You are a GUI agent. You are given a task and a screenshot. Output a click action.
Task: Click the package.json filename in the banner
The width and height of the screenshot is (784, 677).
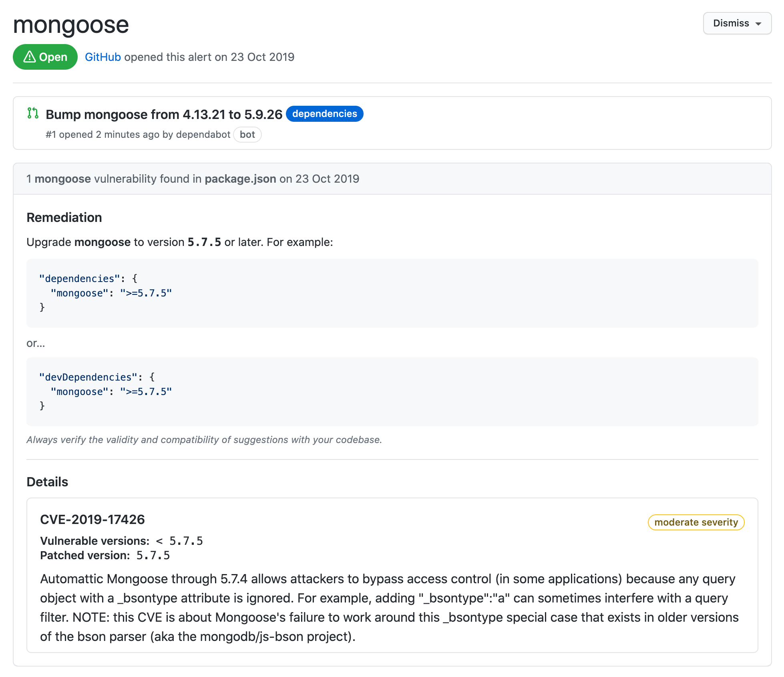tap(240, 179)
